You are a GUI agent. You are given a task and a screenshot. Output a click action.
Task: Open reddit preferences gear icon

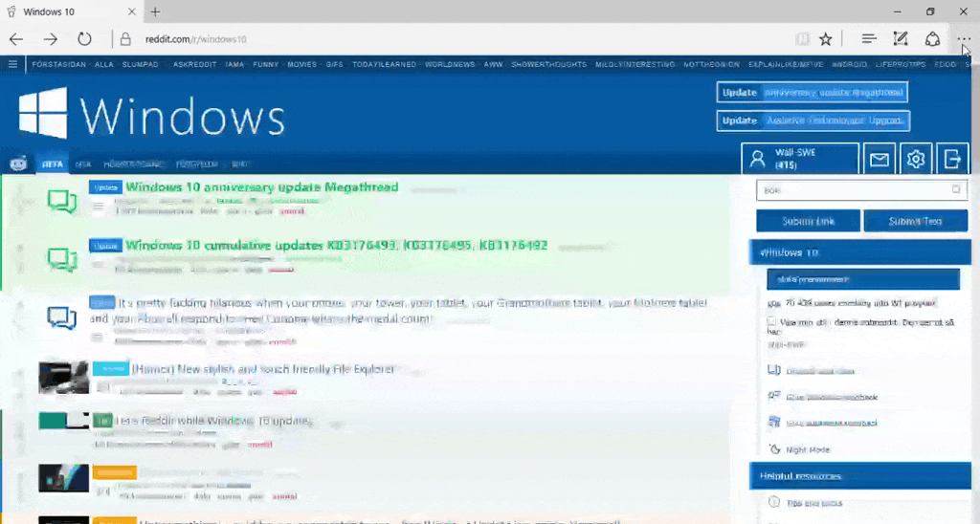coord(916,159)
